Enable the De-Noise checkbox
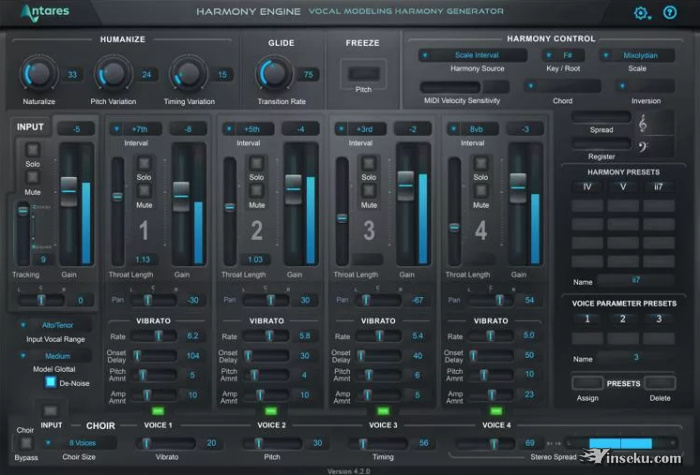The height and width of the screenshot is (475, 700). [49, 381]
